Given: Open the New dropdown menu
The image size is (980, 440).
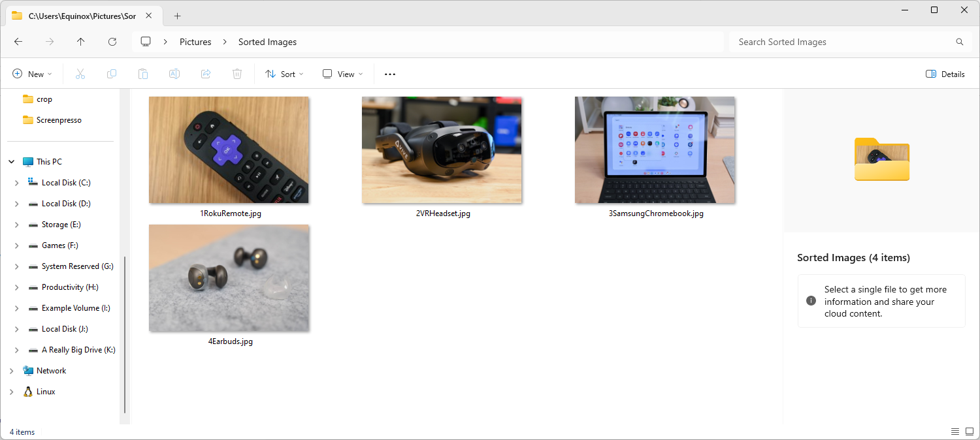Looking at the screenshot, I should pos(33,74).
